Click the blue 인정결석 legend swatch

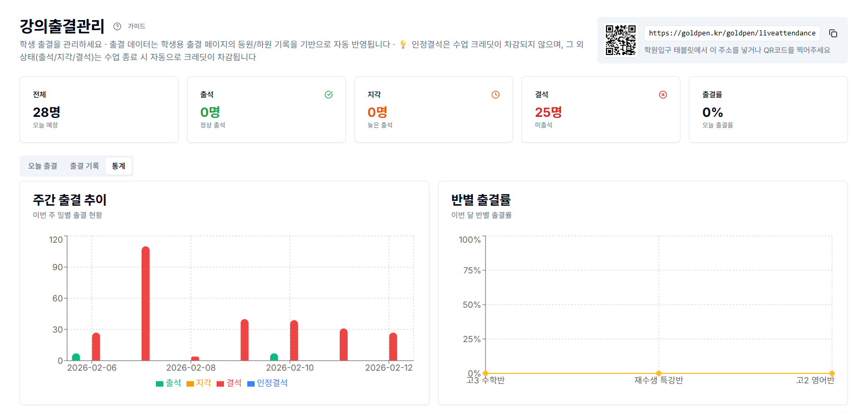(x=251, y=384)
